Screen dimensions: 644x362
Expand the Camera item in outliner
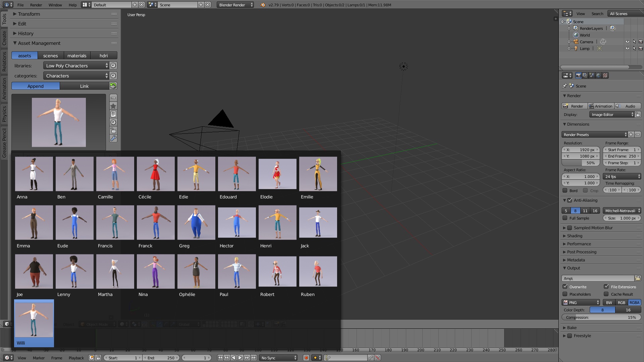coord(569,42)
